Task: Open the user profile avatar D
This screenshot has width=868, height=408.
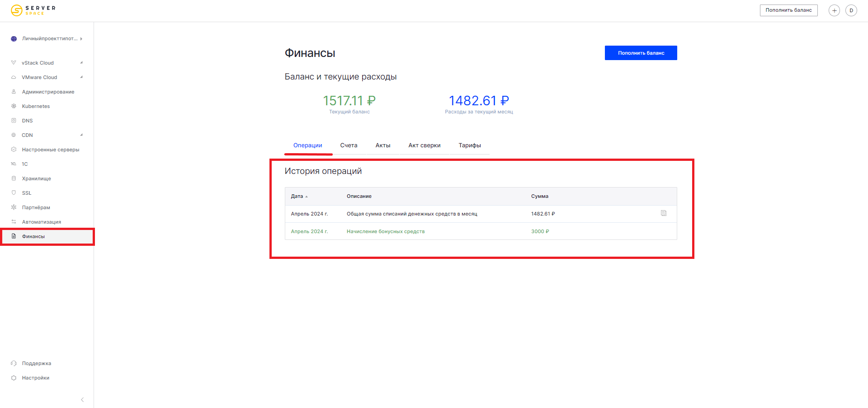Action: 851,10
